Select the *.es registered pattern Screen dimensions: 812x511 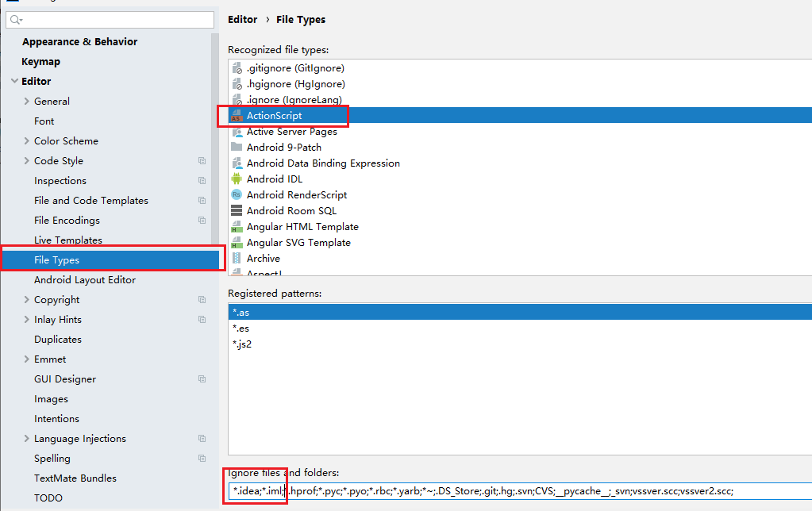point(520,328)
